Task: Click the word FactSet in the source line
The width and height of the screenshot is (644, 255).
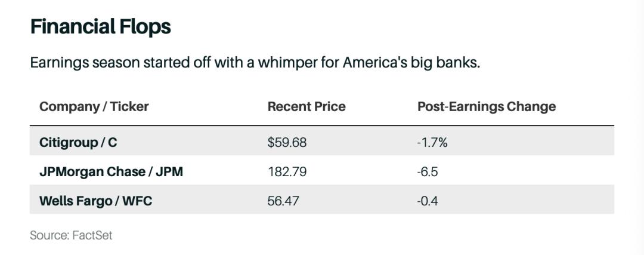Action: point(92,236)
